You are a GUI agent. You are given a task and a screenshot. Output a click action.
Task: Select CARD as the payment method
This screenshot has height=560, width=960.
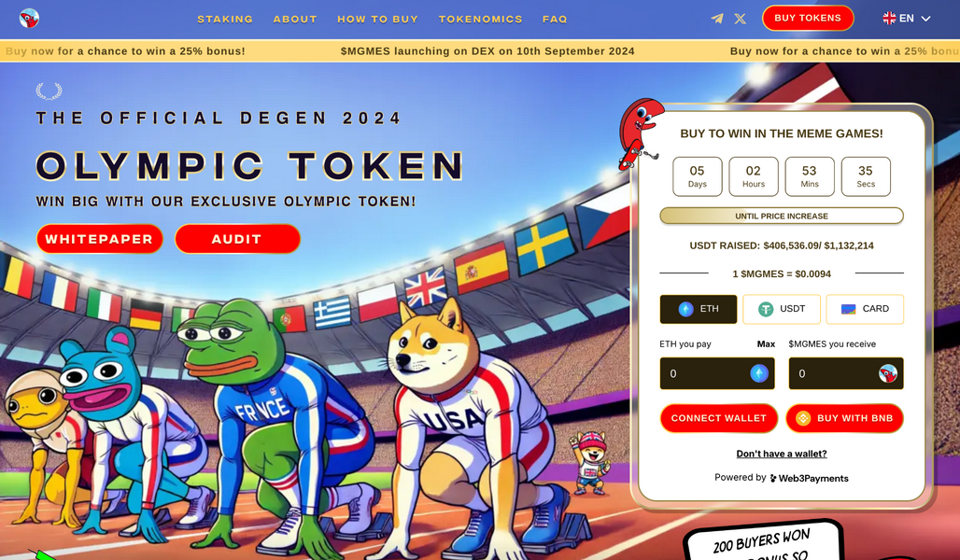[865, 309]
